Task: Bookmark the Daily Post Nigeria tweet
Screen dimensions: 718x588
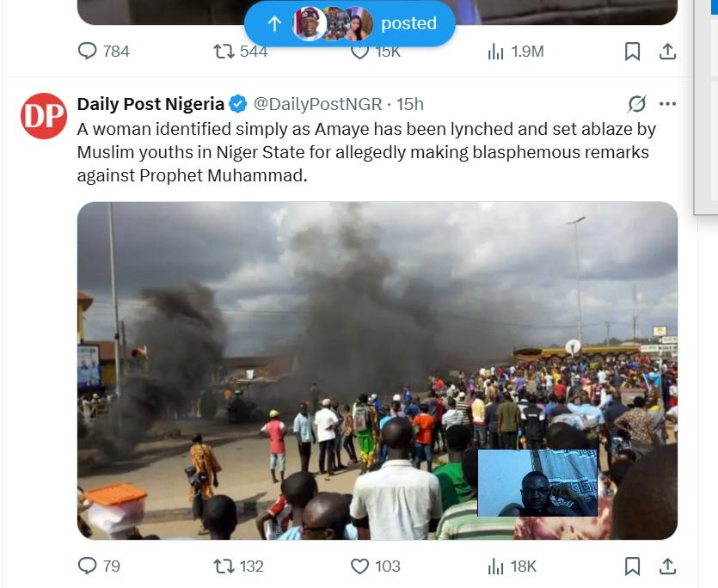Action: 632,566
